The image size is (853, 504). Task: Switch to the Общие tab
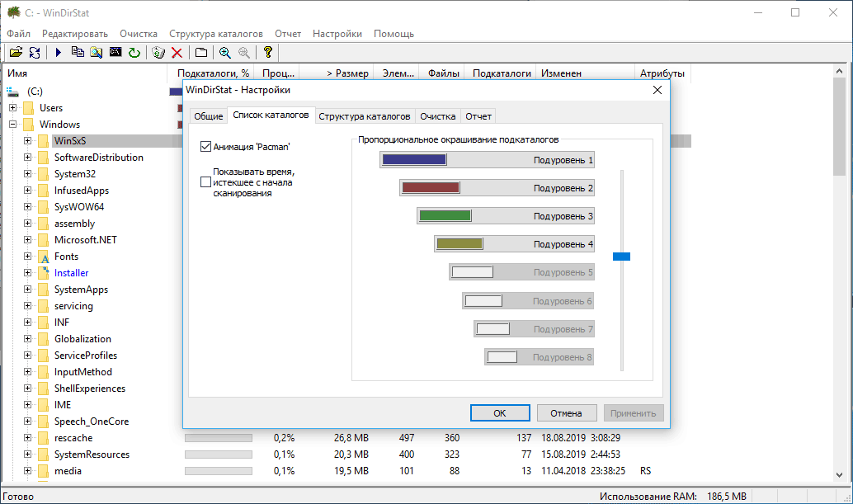click(209, 116)
